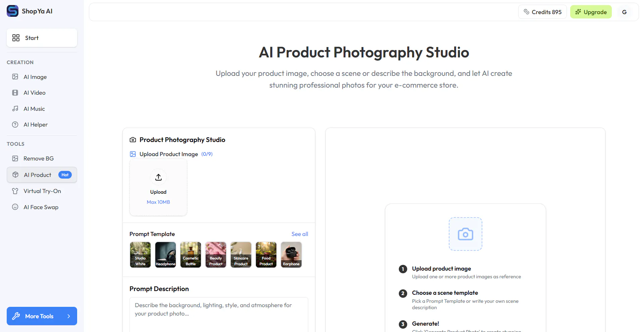Click the Virtual Try-On shirt icon

[x=15, y=191]
